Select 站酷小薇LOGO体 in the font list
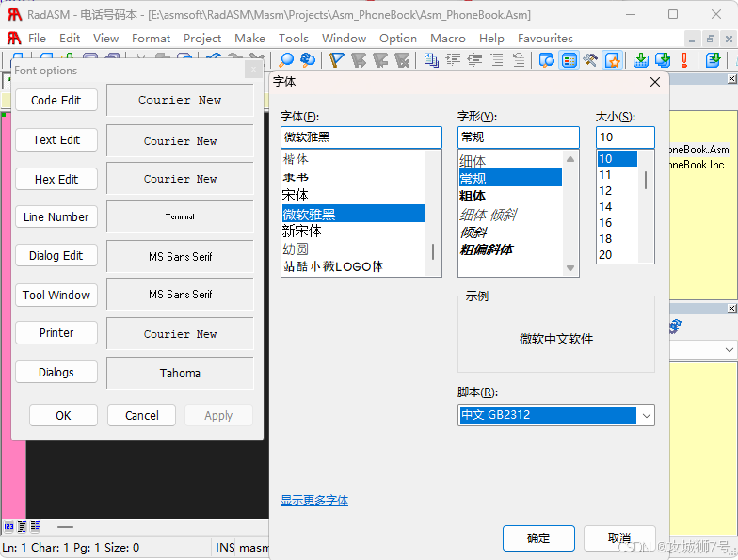The width and height of the screenshot is (738, 560). click(x=353, y=267)
